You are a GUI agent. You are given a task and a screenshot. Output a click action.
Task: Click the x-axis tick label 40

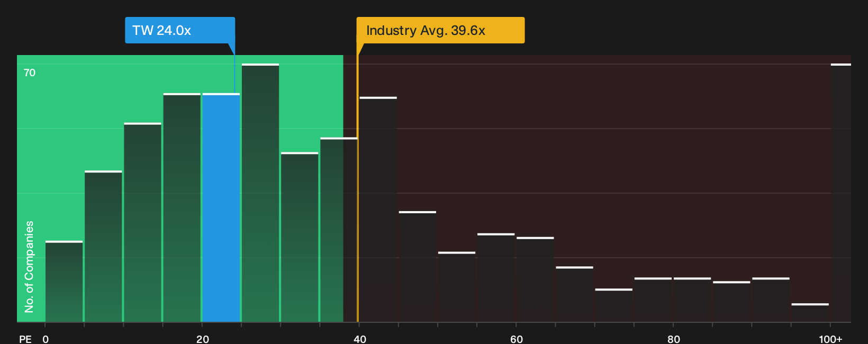click(x=360, y=339)
